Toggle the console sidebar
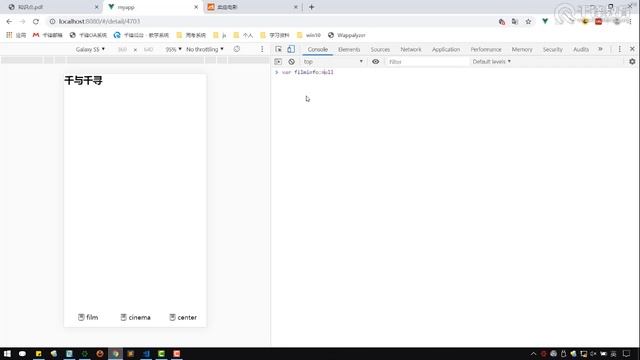The height and width of the screenshot is (360, 640). point(278,62)
